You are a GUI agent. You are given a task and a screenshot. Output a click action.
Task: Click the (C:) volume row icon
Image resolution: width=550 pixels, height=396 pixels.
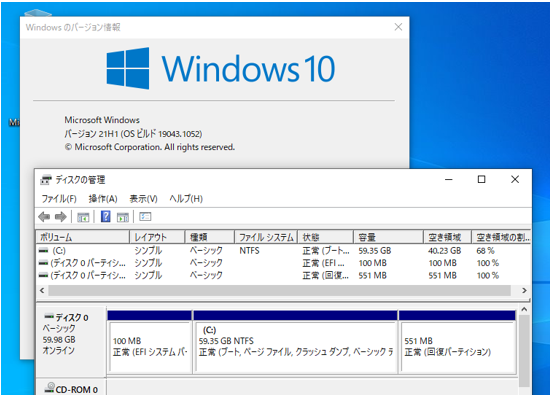(43, 251)
